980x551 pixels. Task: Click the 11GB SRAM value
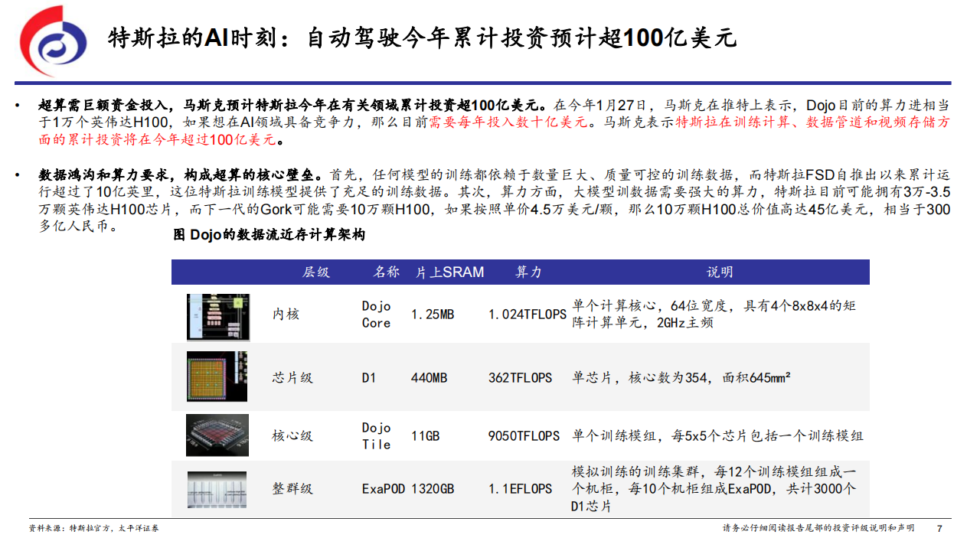tap(425, 436)
